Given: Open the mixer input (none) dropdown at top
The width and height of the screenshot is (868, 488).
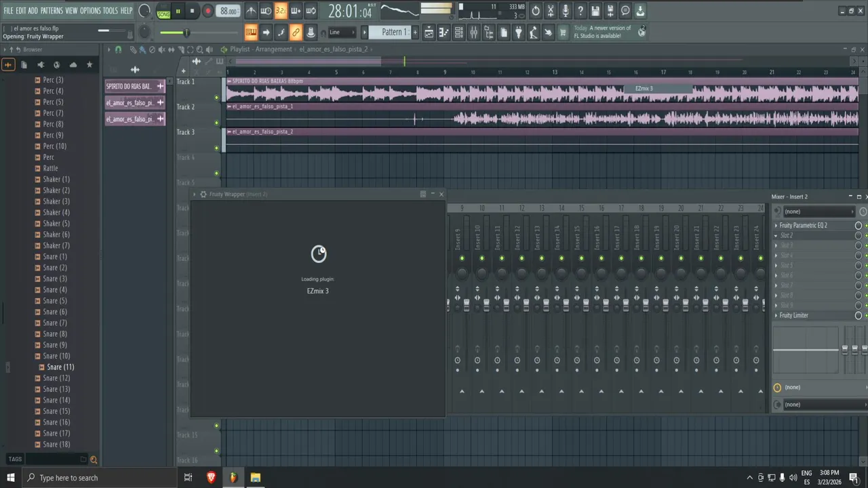Looking at the screenshot, I should (x=819, y=211).
